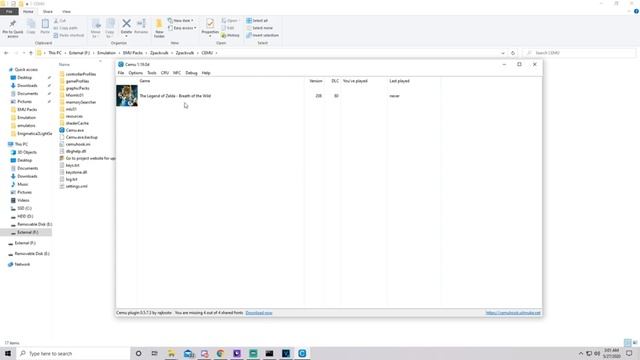Switch to the View ribbon tab in Explorer
Screen dimensions: 640x360
pos(66,11)
